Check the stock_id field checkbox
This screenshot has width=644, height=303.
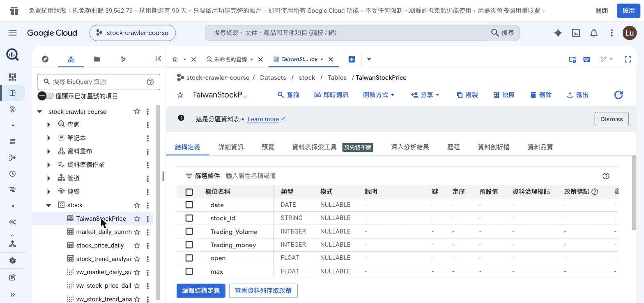click(x=189, y=218)
